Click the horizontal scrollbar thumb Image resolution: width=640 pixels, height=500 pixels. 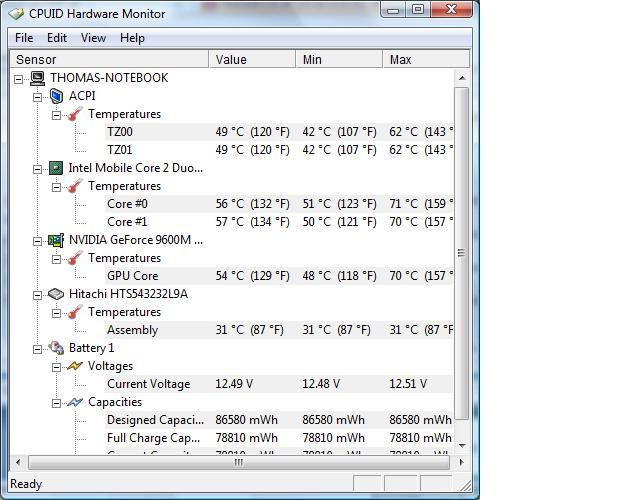pos(239,462)
